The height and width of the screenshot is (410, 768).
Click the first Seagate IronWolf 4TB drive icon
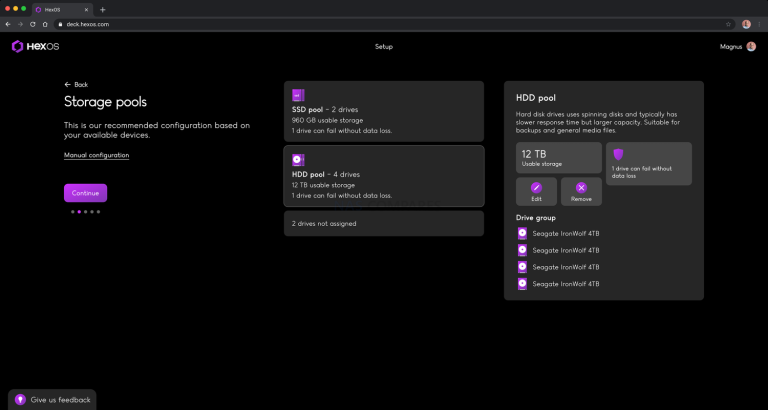[x=522, y=233]
